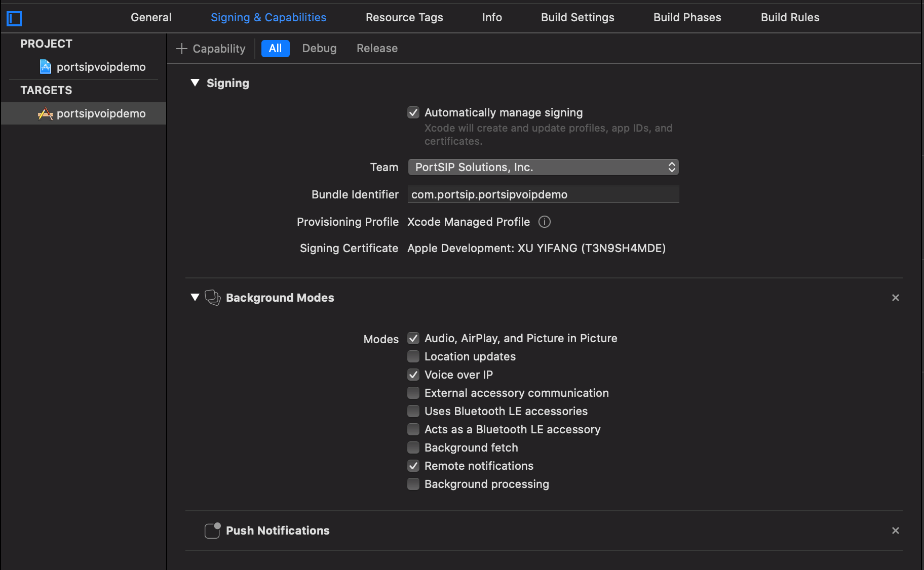Toggle the project navigator sidebar icon
924x570 pixels.
tap(14, 19)
